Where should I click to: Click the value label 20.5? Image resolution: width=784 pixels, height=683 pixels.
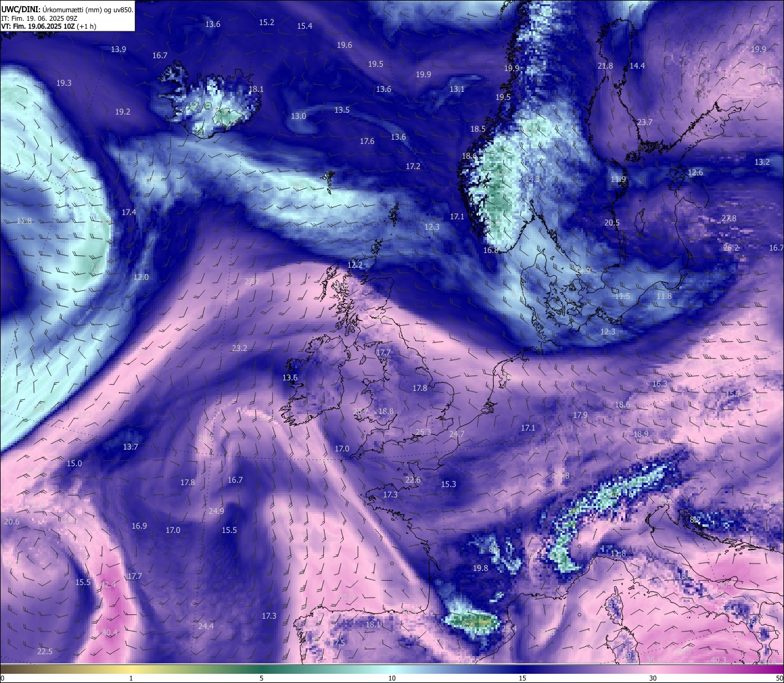click(612, 222)
